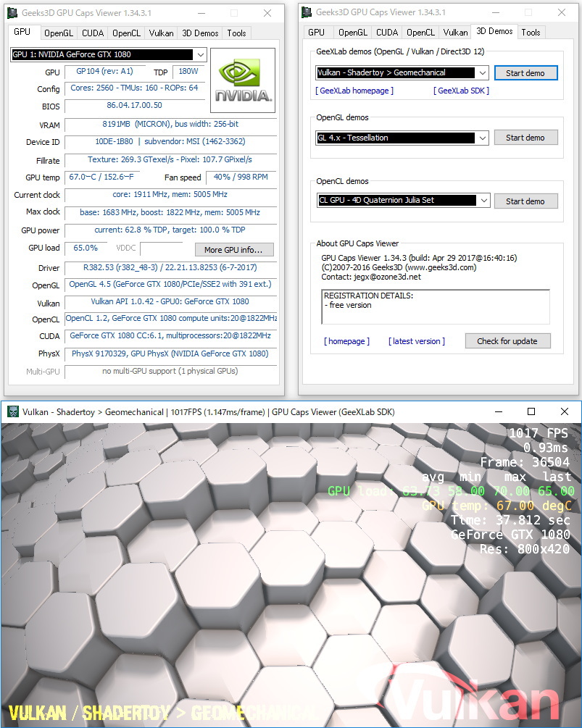Open CUDA tab in right window

387,32
